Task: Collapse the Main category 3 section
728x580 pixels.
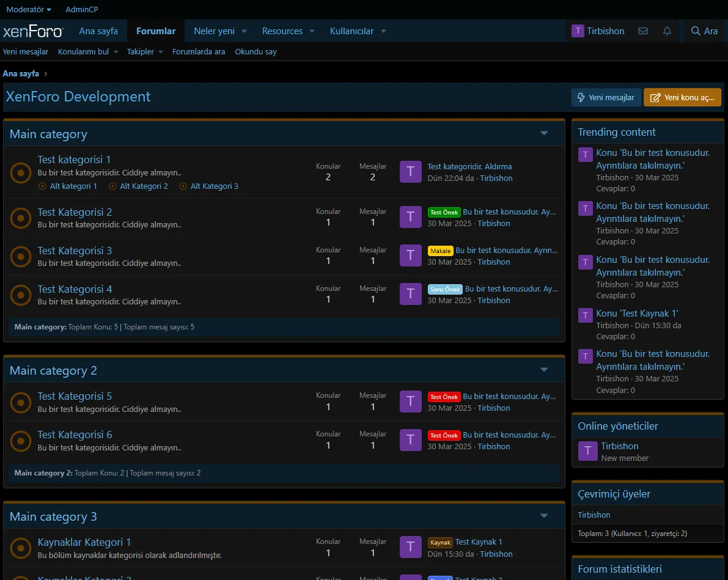Action: [x=544, y=516]
